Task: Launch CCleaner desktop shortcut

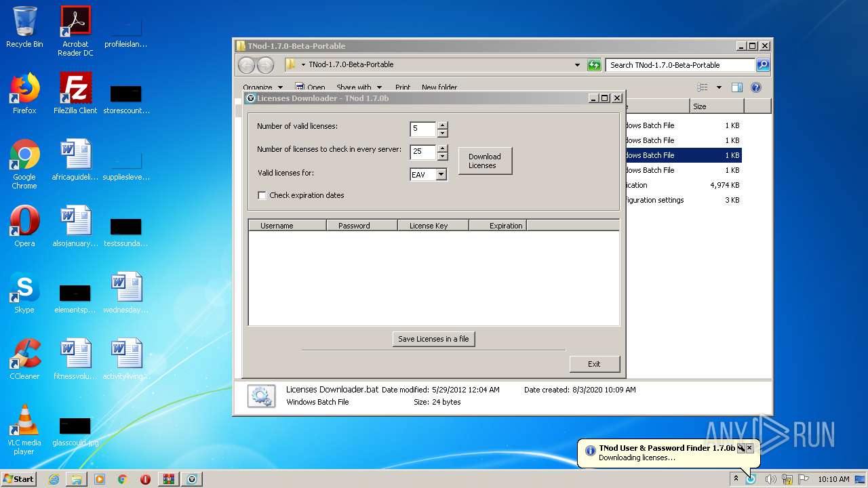Action: click(x=24, y=359)
